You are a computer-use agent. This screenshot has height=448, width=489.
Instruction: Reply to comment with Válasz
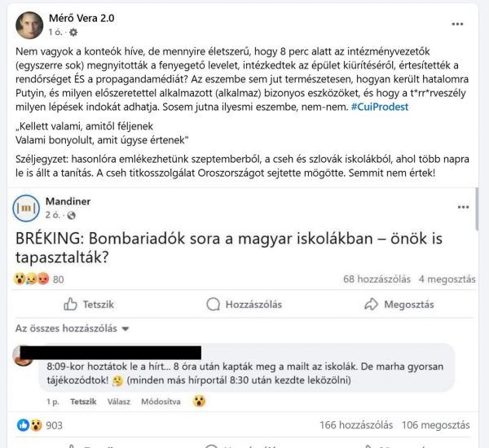click(x=119, y=402)
